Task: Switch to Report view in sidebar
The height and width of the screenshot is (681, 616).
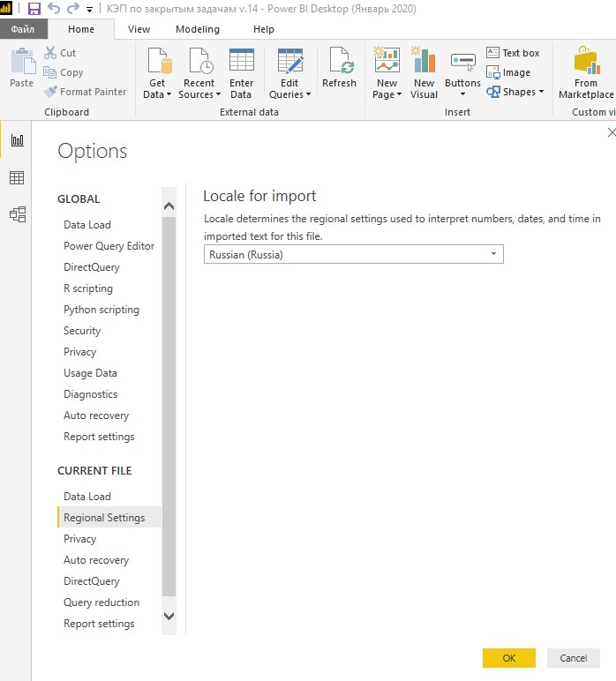Action: [18, 140]
